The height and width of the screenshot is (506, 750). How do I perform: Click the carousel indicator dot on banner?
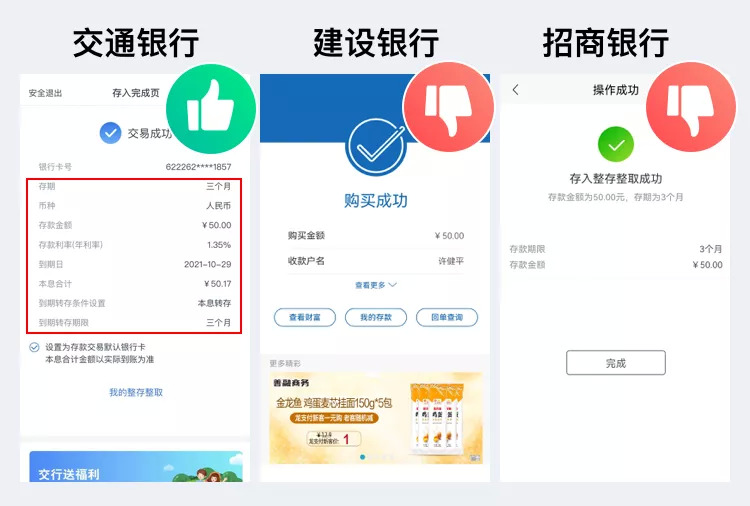tap(363, 457)
